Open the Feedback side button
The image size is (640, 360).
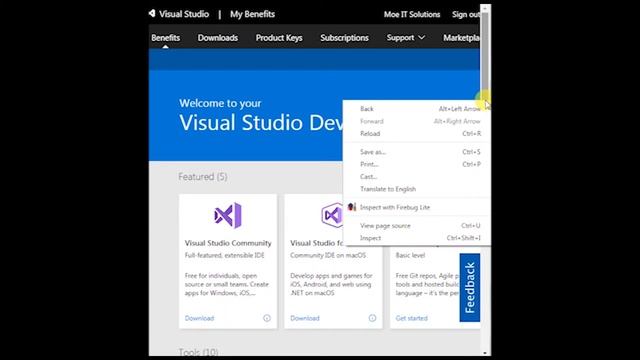coord(469,287)
